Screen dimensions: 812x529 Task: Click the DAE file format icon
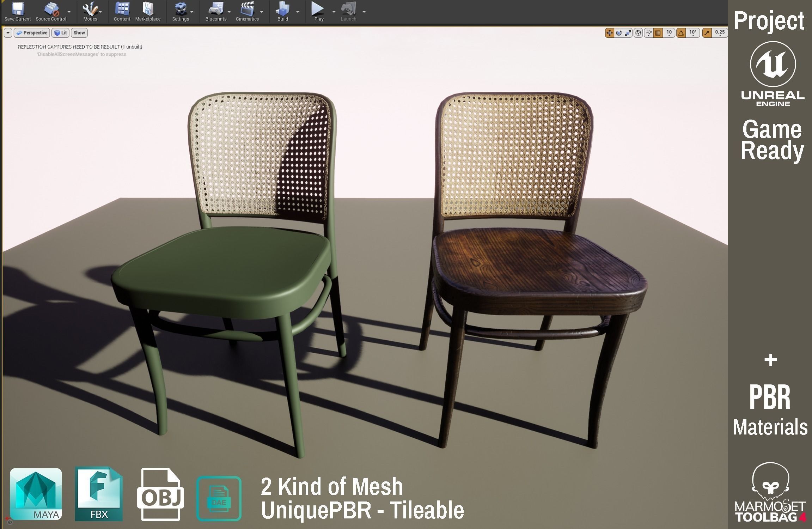(219, 499)
